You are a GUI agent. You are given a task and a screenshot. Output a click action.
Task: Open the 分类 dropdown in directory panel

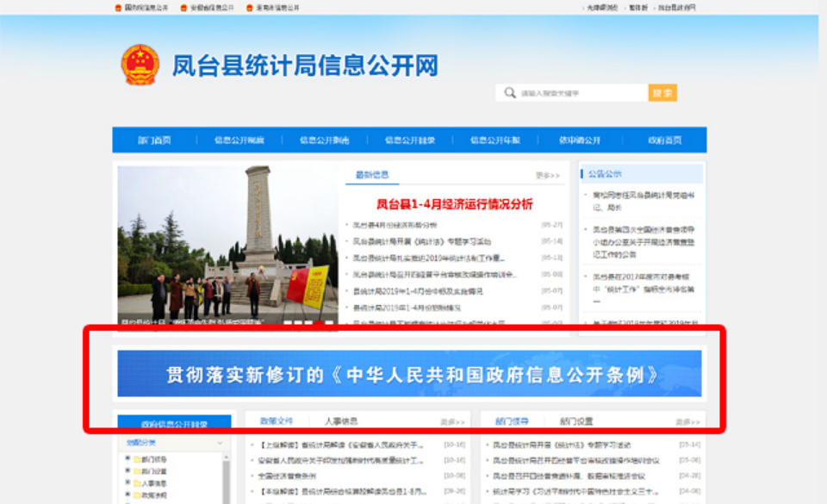(220, 443)
